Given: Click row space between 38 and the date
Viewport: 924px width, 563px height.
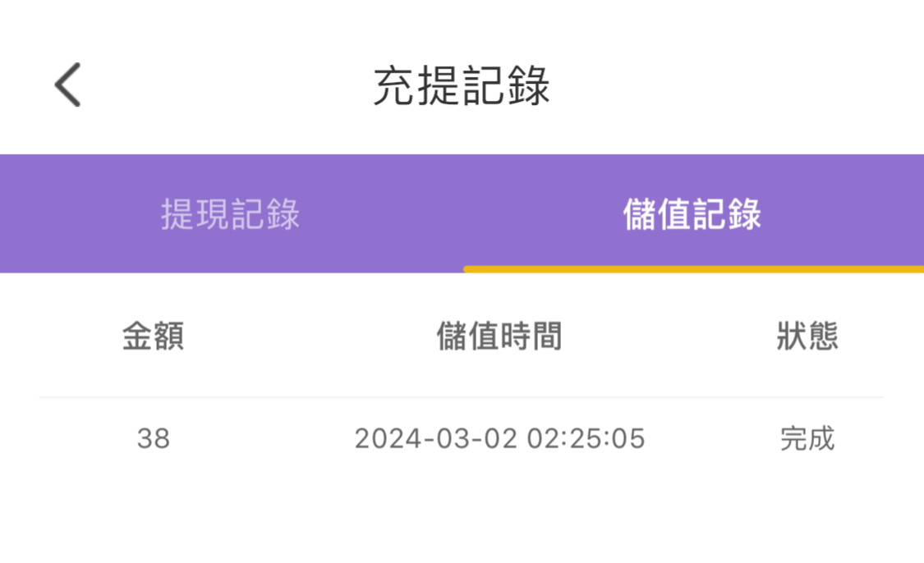Looking at the screenshot, I should [x=263, y=439].
